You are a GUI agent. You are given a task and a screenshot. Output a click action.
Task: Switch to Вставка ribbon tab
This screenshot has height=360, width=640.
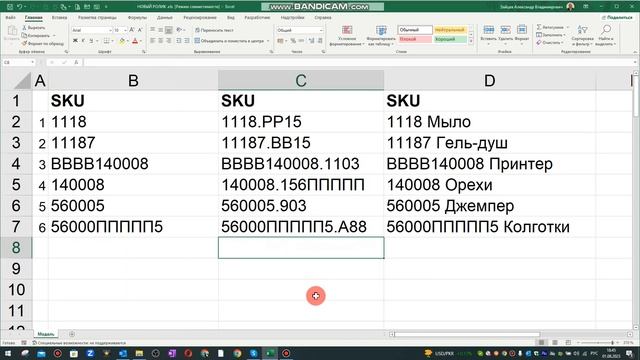(60, 18)
